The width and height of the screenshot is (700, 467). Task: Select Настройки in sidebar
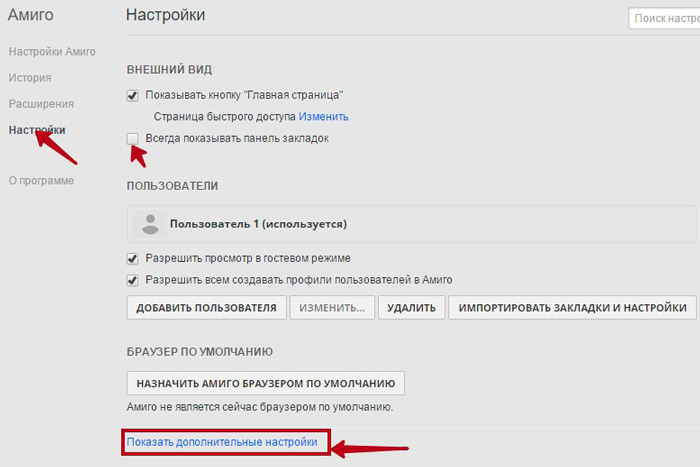point(37,130)
